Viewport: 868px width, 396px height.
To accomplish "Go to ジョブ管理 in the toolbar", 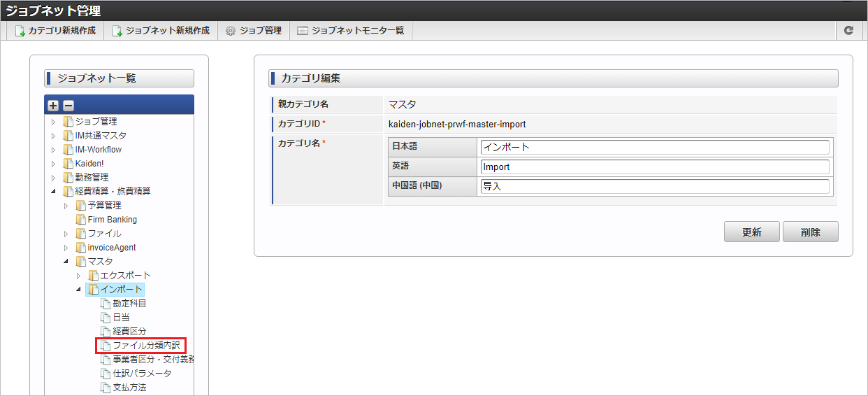I will pos(253,31).
